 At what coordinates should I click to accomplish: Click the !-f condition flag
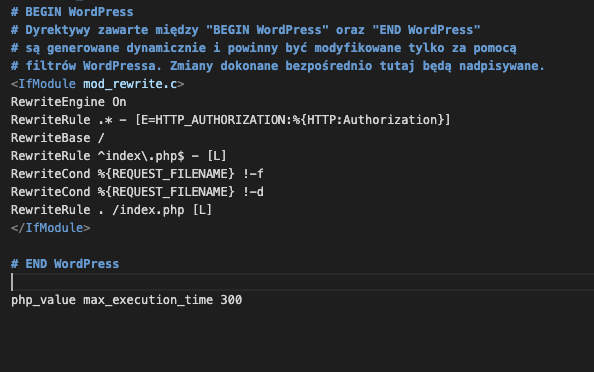pyautogui.click(x=253, y=174)
